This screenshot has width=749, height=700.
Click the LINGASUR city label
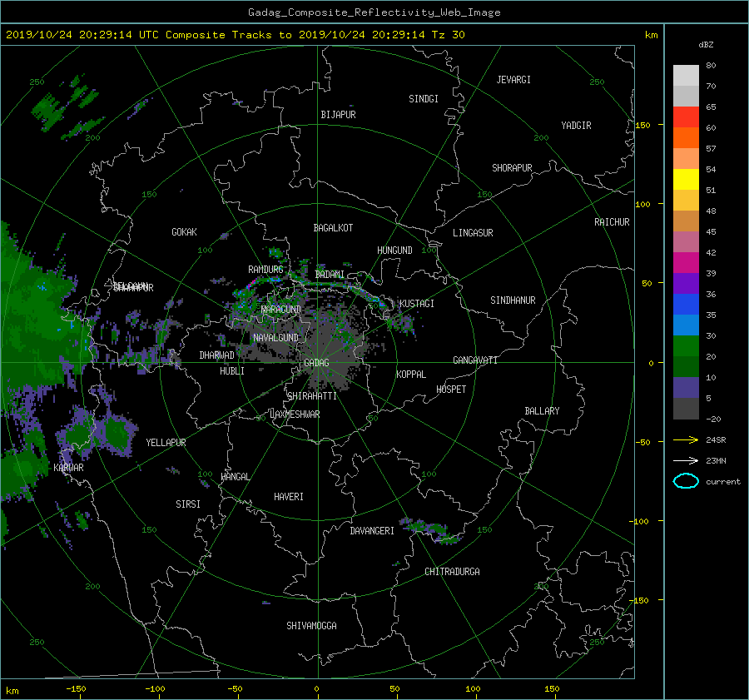tap(473, 233)
